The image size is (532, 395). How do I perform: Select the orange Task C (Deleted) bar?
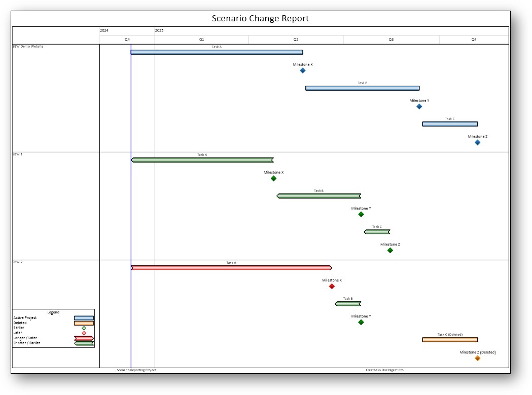[x=450, y=340]
